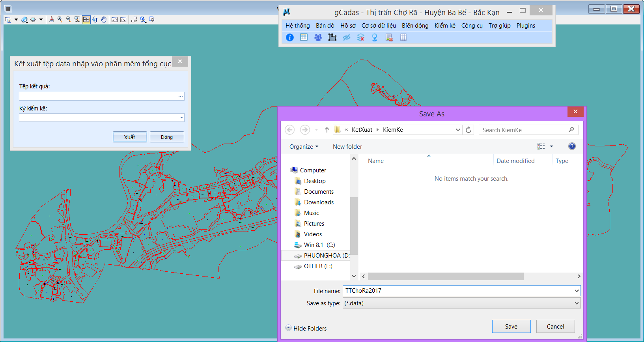The height and width of the screenshot is (342, 644).
Task: Select the Zoom In magnifier tool
Action: point(60,19)
